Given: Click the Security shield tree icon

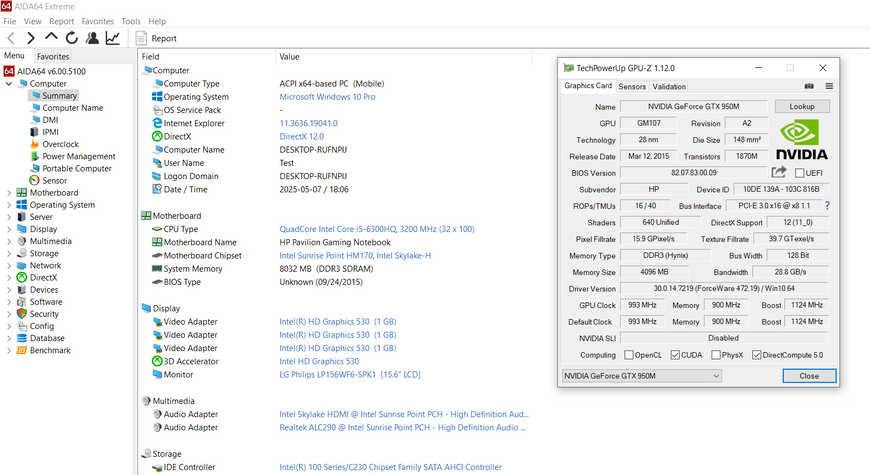Looking at the screenshot, I should (22, 314).
